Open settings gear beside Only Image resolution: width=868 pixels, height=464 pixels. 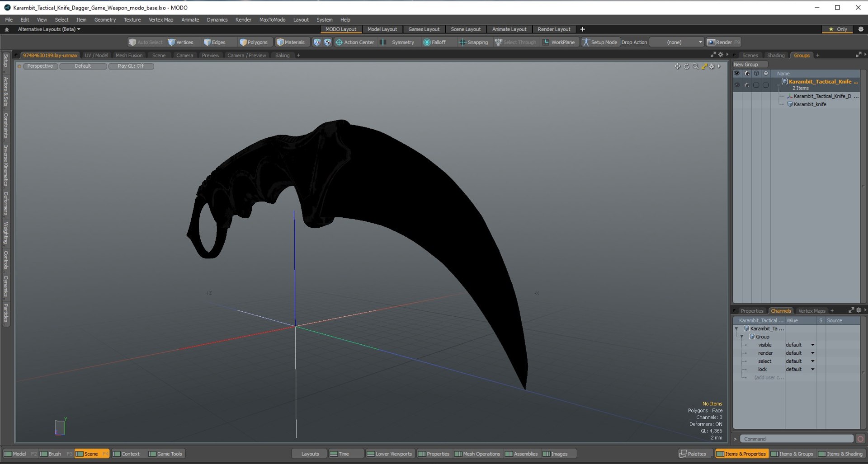(x=861, y=29)
